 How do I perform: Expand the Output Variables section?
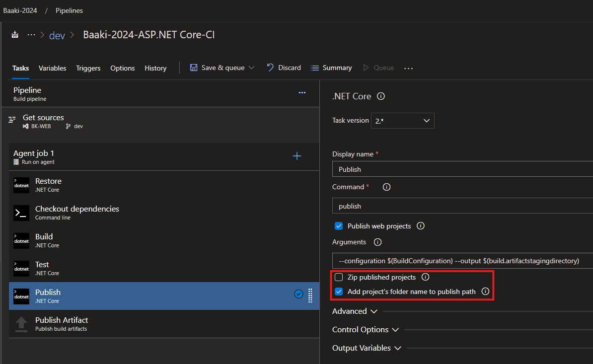pyautogui.click(x=367, y=348)
